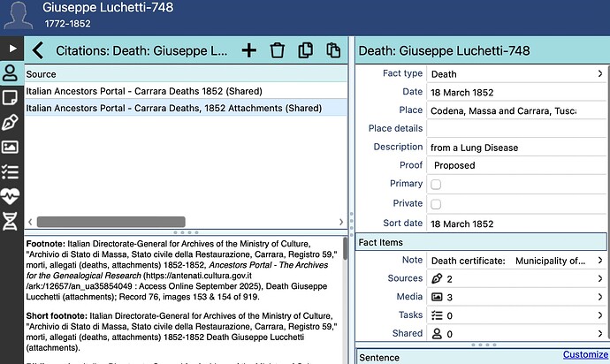Open the Proof dropdown showing Proposed
Screen dimensions: 610x364
click(x=516, y=165)
